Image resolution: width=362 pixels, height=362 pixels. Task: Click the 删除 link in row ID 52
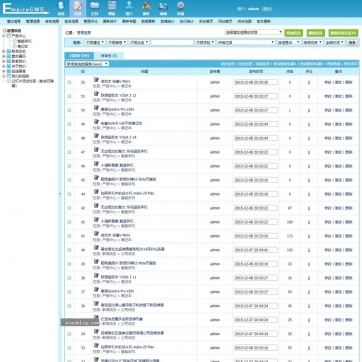point(349,82)
